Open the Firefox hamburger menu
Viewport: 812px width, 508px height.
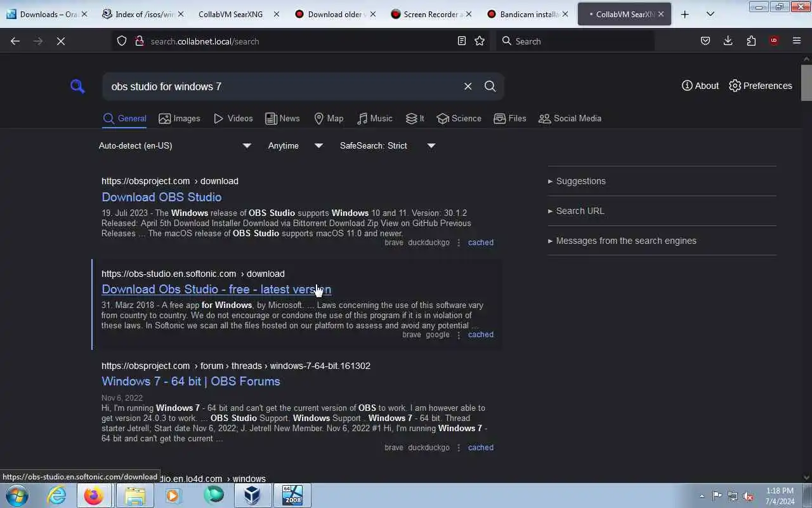[x=797, y=41]
